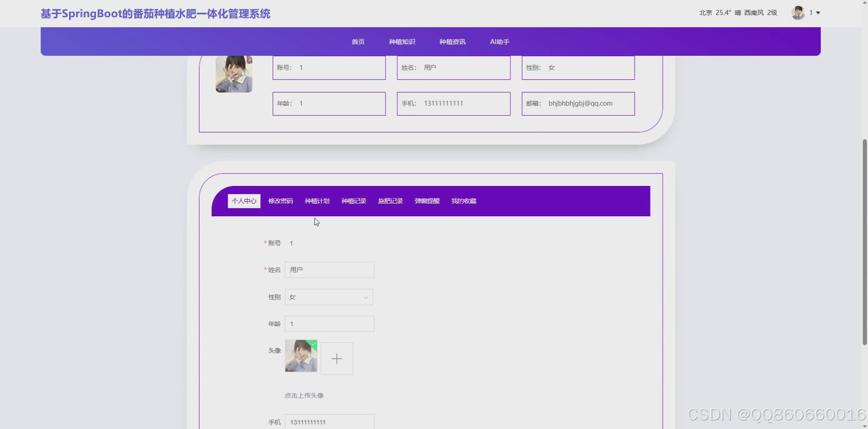The image size is (868, 429).
Task: Open the 种植记录 tab
Action: point(354,201)
